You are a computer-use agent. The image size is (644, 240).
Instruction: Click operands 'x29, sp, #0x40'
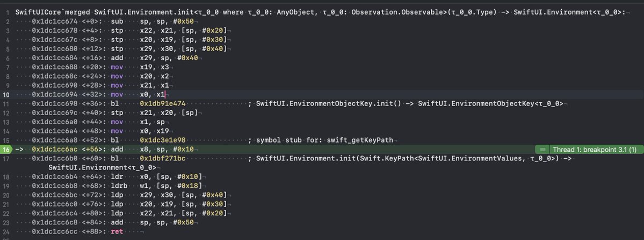pos(169,58)
